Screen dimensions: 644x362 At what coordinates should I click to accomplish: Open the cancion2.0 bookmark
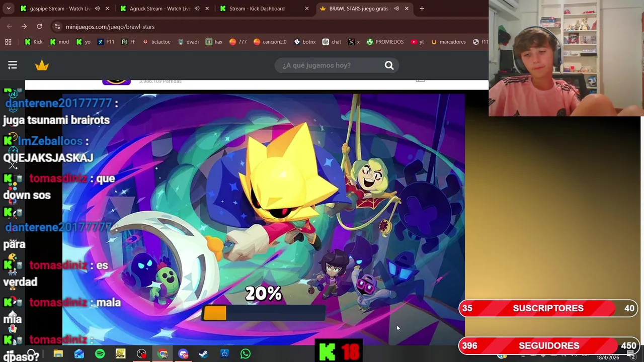coord(270,42)
